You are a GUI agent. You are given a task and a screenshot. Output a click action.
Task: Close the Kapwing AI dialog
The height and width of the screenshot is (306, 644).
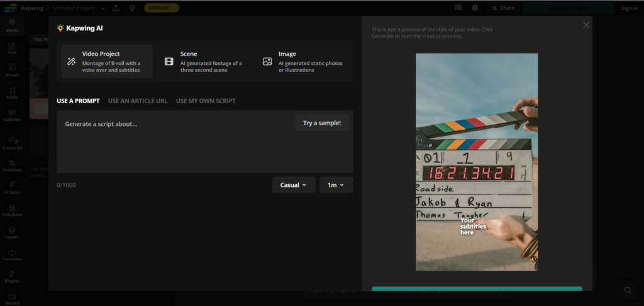click(x=586, y=25)
